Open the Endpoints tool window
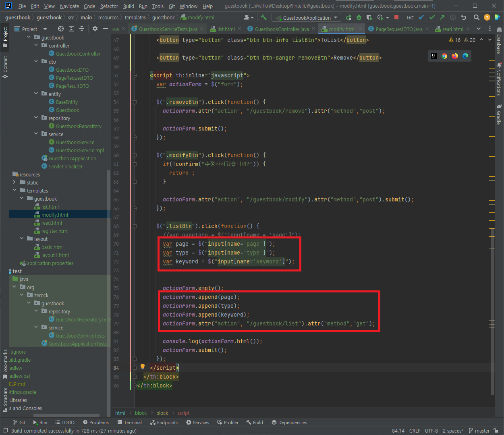 164,423
